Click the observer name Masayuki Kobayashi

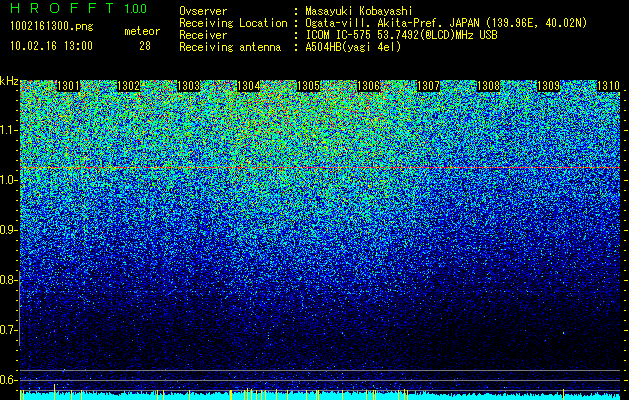[359, 11]
